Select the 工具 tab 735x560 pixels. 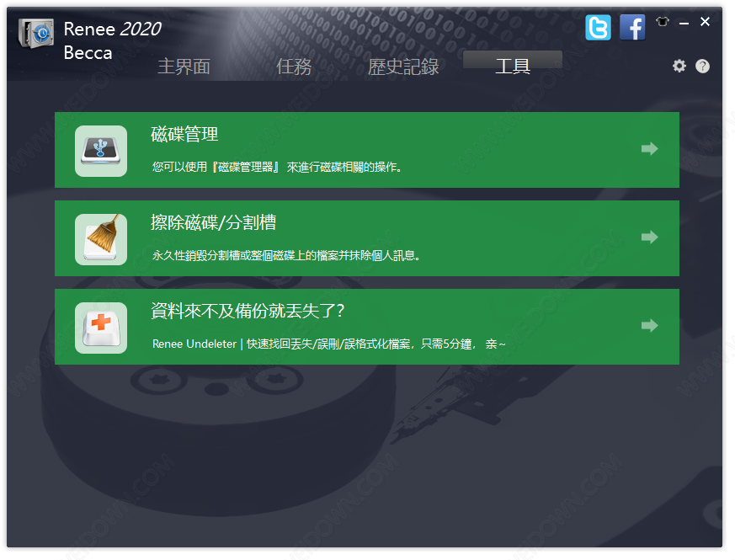coord(513,66)
